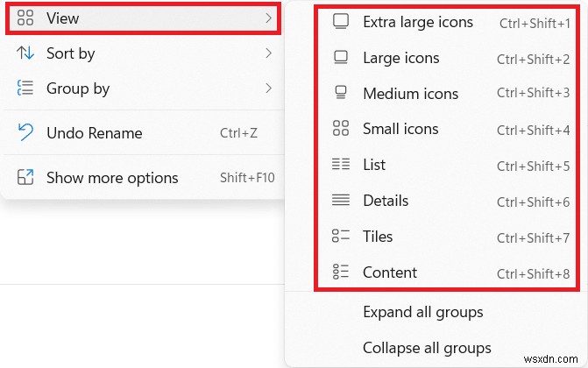Click the Details view icon
This screenshot has width=588, height=368.
coord(341,201)
